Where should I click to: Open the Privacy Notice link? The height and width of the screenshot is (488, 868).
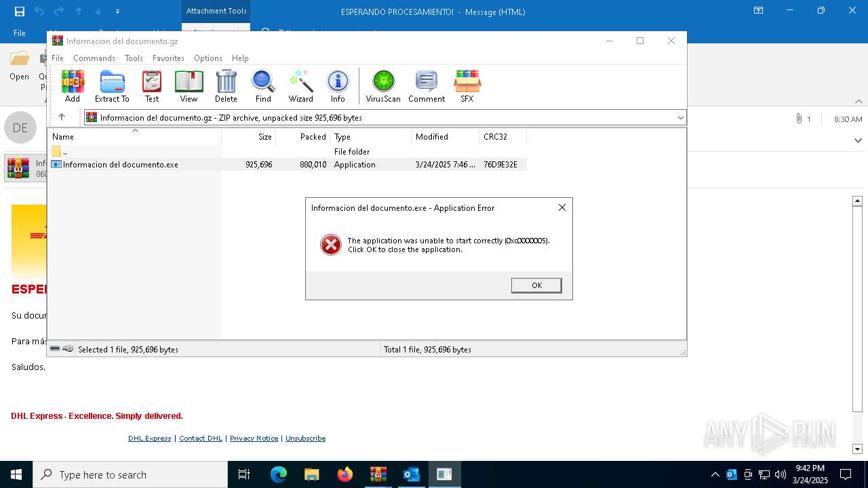tap(254, 438)
